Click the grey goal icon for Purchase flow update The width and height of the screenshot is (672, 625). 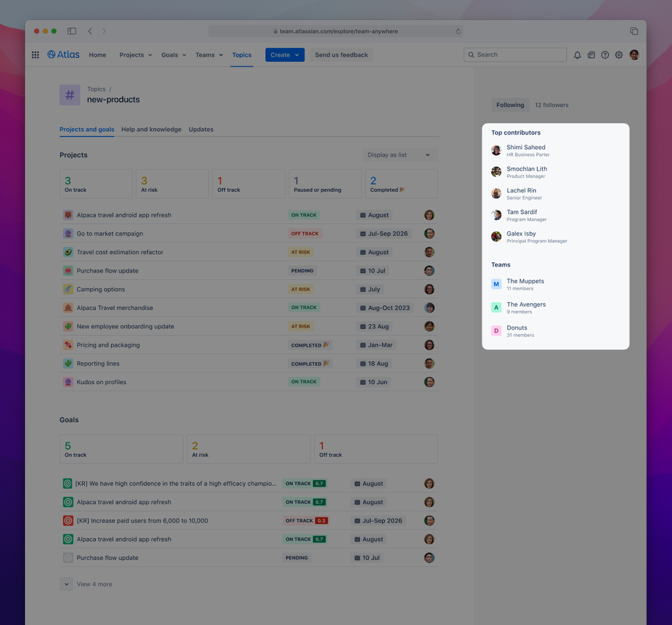click(x=68, y=558)
